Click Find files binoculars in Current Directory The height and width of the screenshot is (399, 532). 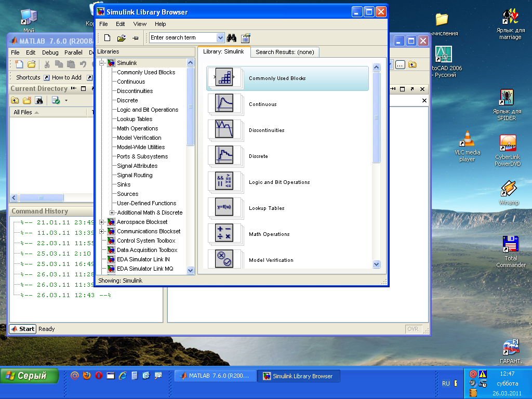click(x=39, y=100)
